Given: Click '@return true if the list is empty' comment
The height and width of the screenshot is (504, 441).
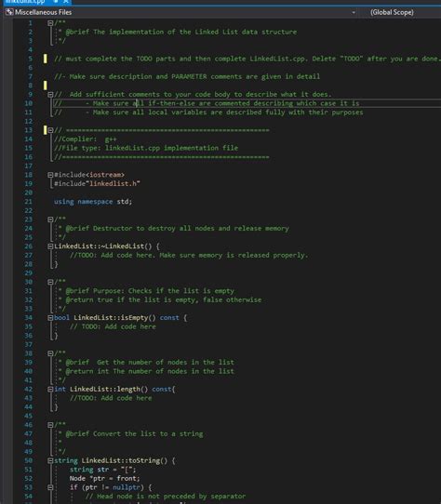Looking at the screenshot, I should pos(164,300).
